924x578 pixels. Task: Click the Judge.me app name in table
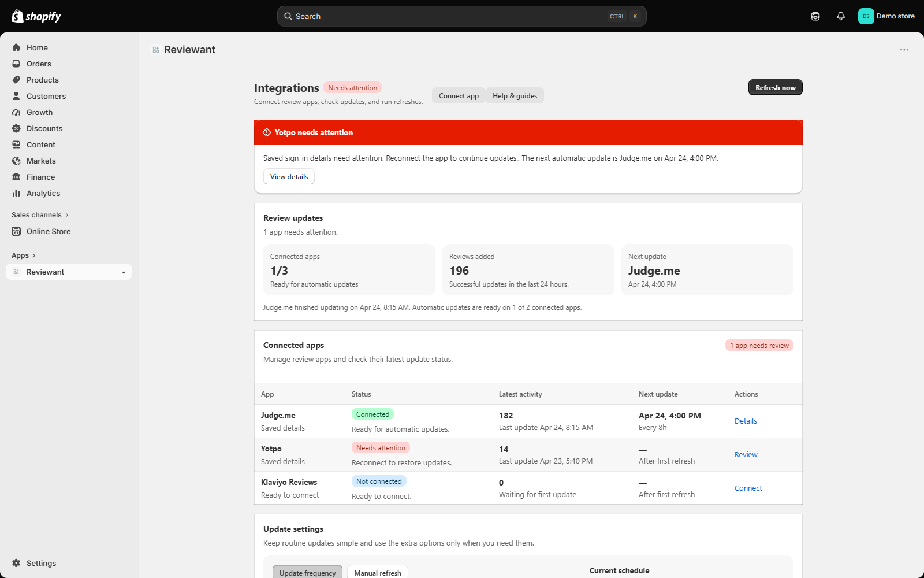coord(278,415)
